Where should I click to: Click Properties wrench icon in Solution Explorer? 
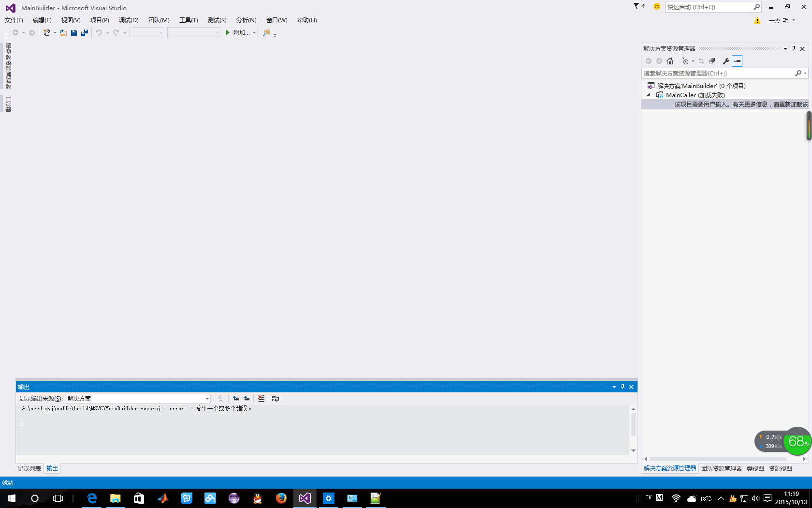[x=726, y=61]
